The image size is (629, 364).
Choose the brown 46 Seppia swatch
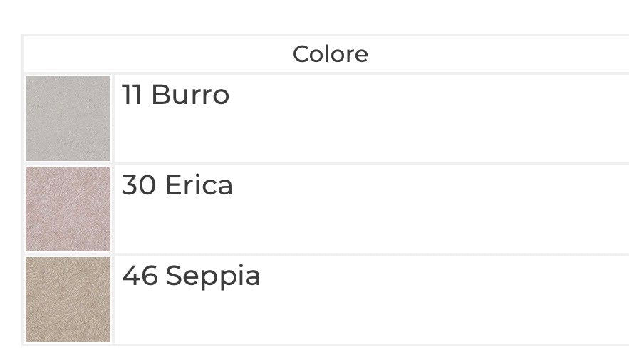[68, 299]
